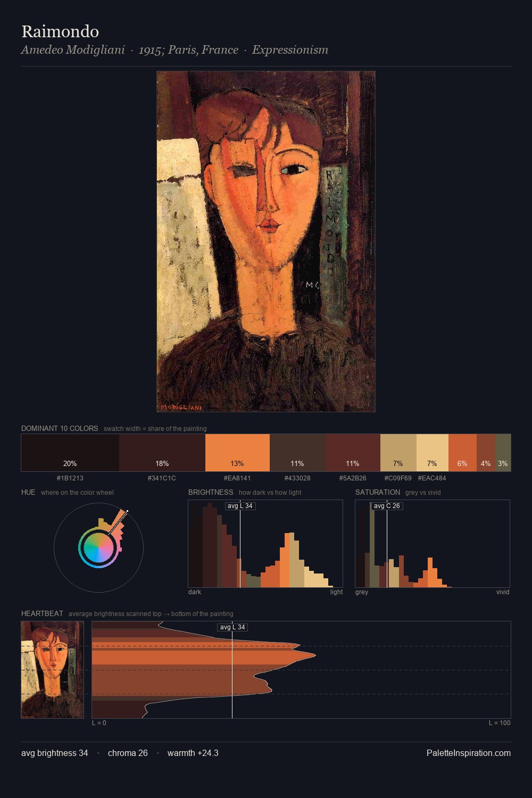Screen dimensions: 532x798
Task: Select the 3% olive grey swatch
Action: tap(503, 453)
